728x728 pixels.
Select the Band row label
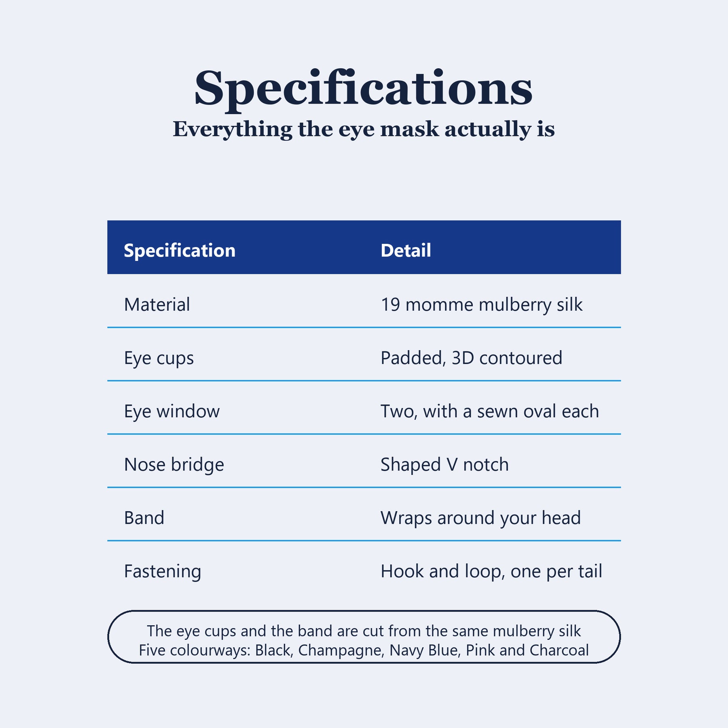(x=144, y=518)
